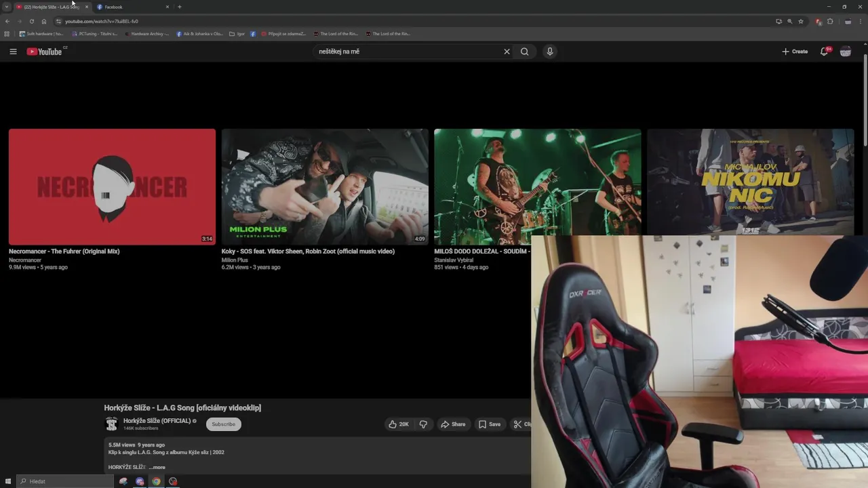Visit the Necromancer channel name
Image resolution: width=868 pixels, height=488 pixels.
pos(25,260)
